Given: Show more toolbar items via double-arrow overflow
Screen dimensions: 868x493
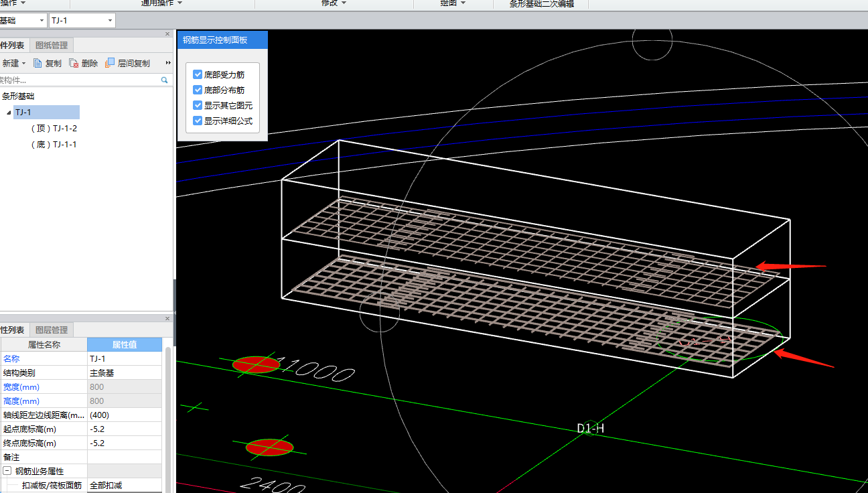Looking at the screenshot, I should click(x=168, y=64).
